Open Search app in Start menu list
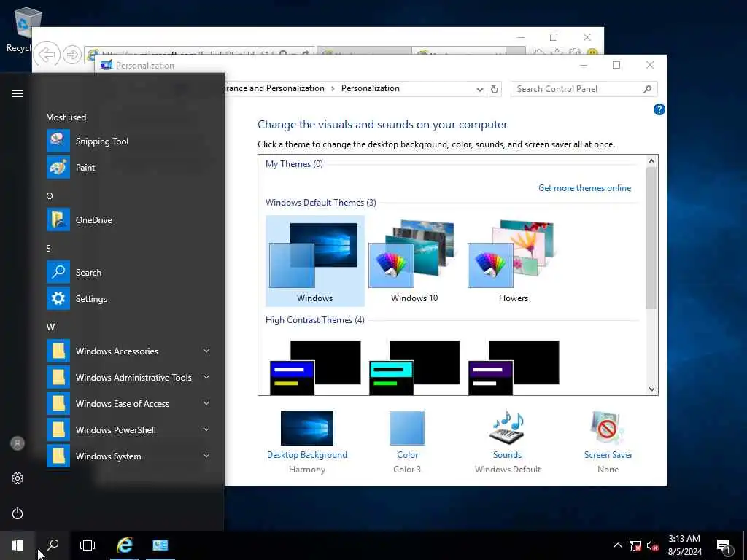Screen dimensions: 747x560 [128, 273]
